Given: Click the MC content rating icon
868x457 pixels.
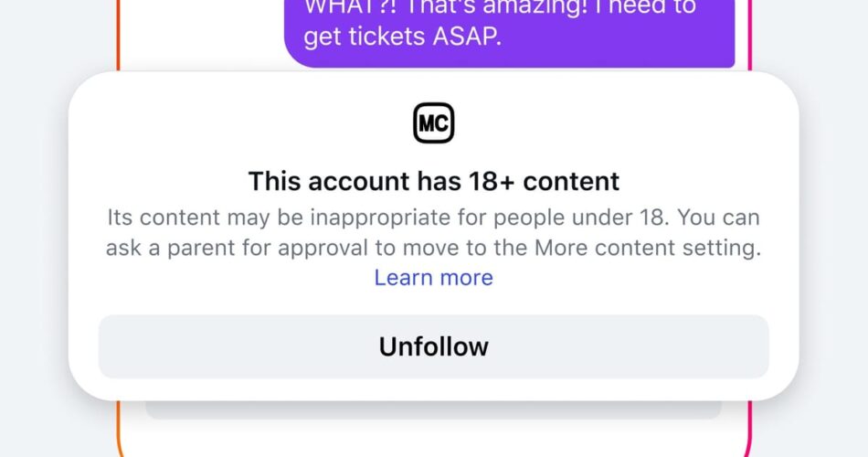Looking at the screenshot, I should (433, 123).
